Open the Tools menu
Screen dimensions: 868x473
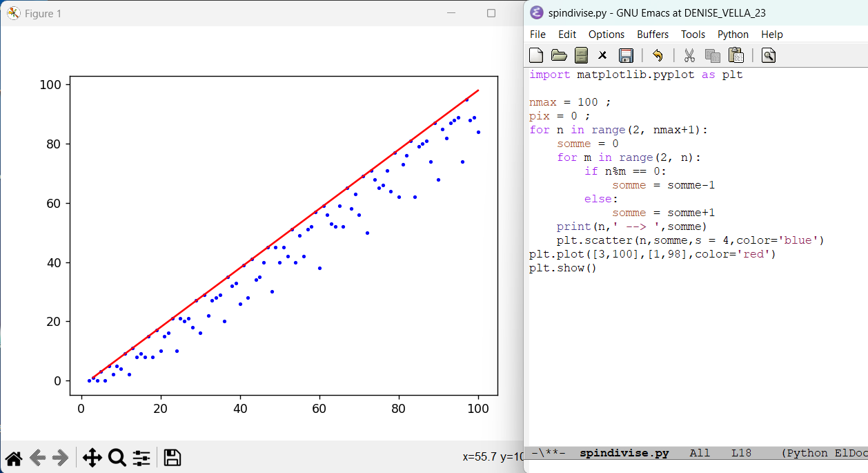point(693,35)
